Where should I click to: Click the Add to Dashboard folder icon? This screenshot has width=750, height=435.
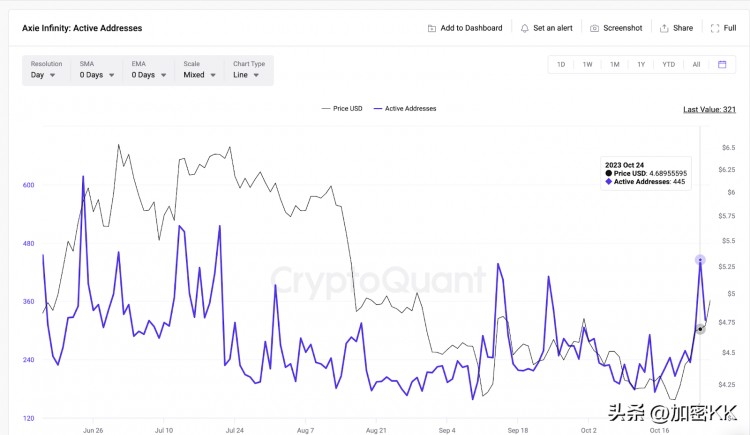[431, 28]
